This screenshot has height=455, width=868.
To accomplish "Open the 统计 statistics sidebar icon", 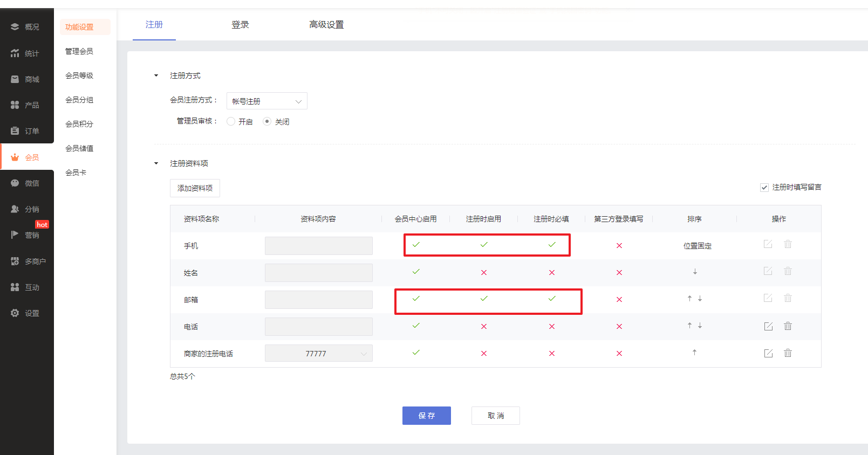I will (x=15, y=53).
